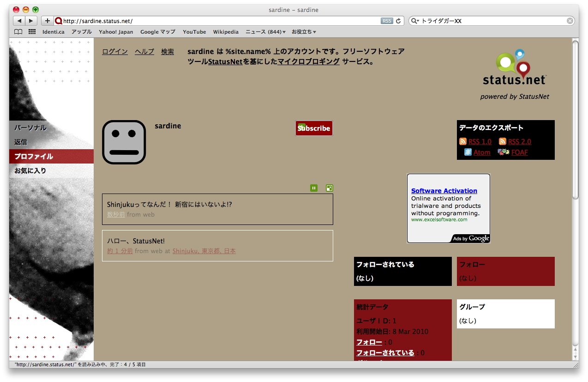
Task: Open the アップル bookmark
Action: pos(82,32)
